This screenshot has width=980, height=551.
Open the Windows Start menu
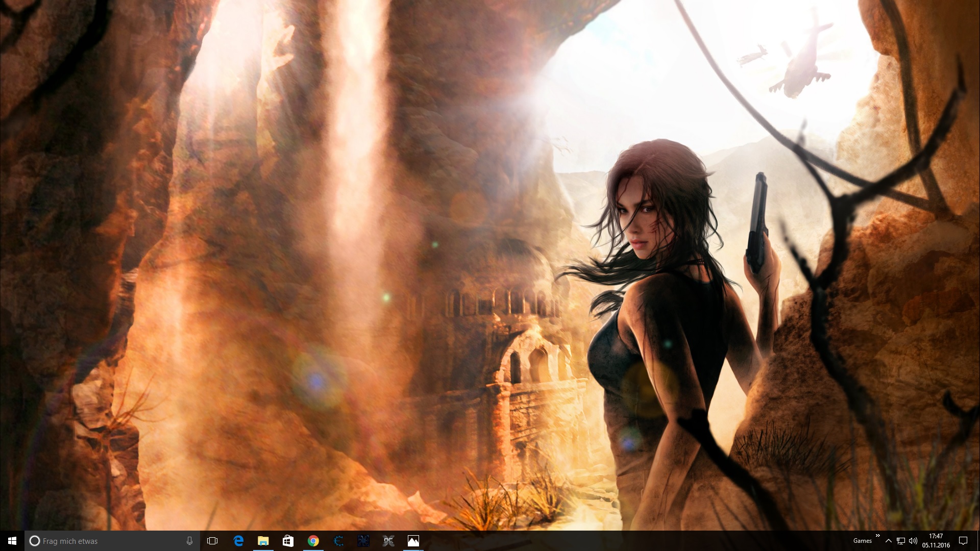12,541
